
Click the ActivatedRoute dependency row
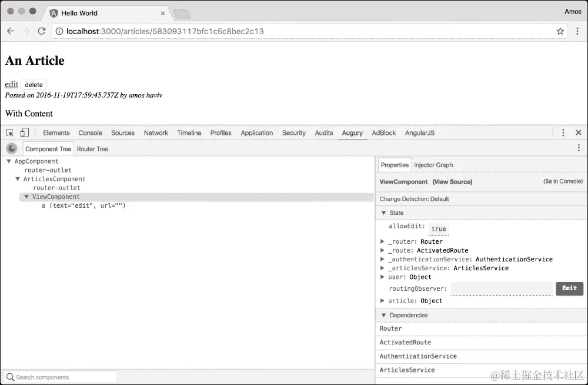click(482, 343)
